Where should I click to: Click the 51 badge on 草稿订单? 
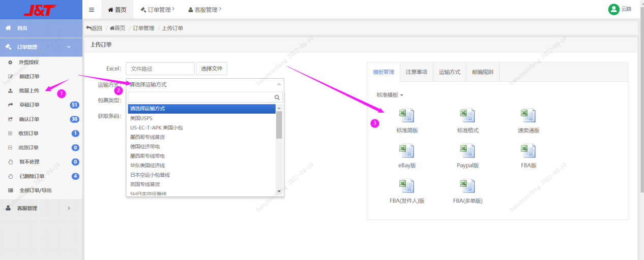coord(75,105)
